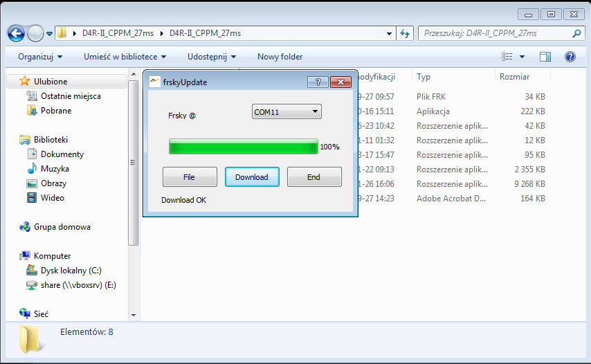Click the Forward navigation arrow
This screenshot has height=364, width=591.
36,33
